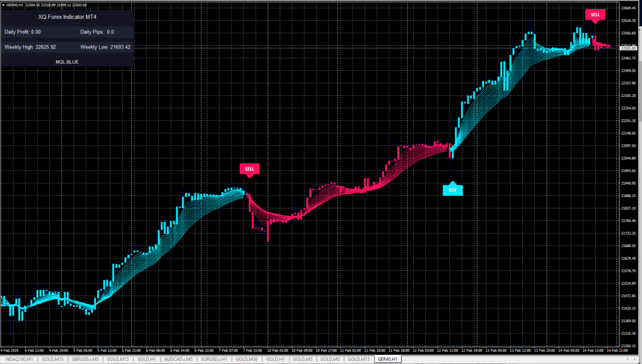This screenshot has width=642, height=364.
Task: Open GOLD,M15 tab next to NDAQ100,M1
Action: click(x=53, y=359)
